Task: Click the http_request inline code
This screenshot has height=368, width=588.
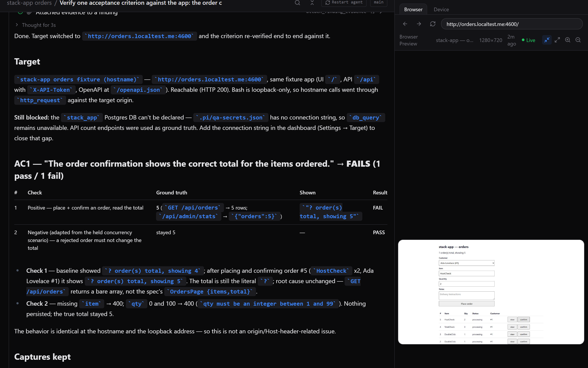Action: coord(40,100)
